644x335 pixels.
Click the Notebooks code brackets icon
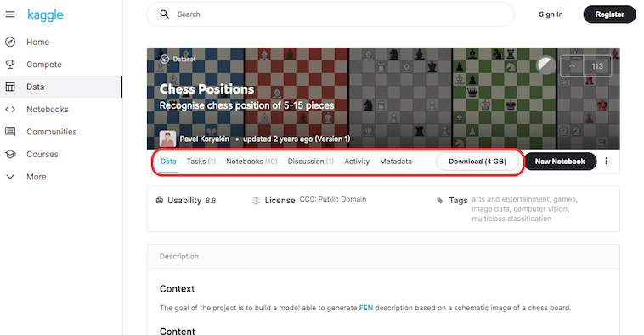[x=10, y=110]
